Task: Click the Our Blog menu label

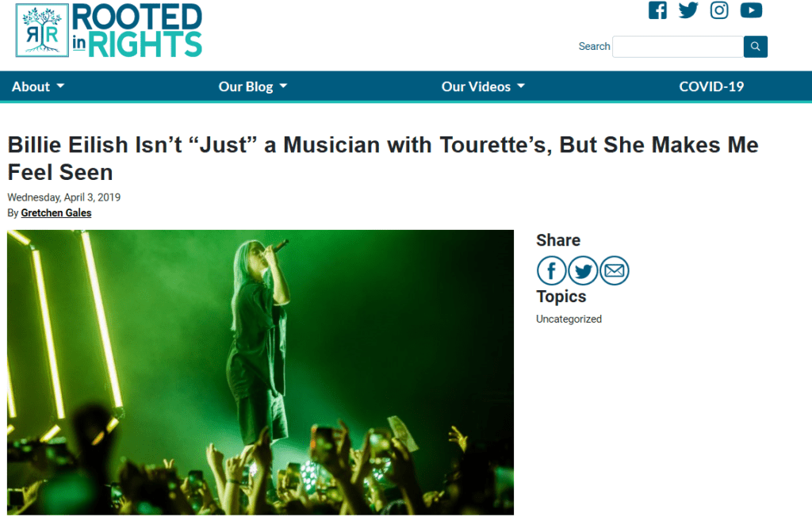Action: (246, 86)
